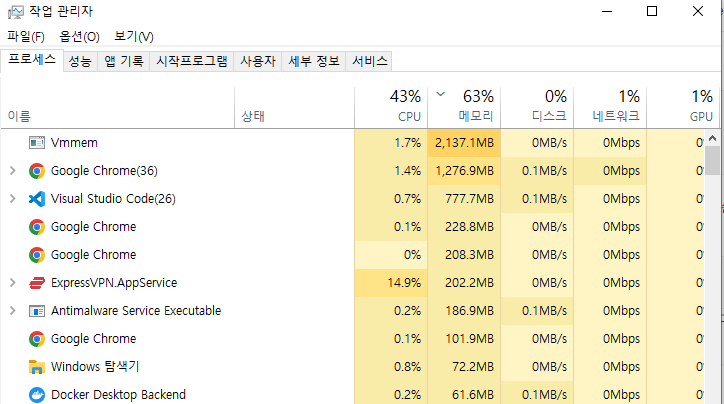The height and width of the screenshot is (404, 724).
Task: Sort by the 메모리 column header
Action: 464,108
